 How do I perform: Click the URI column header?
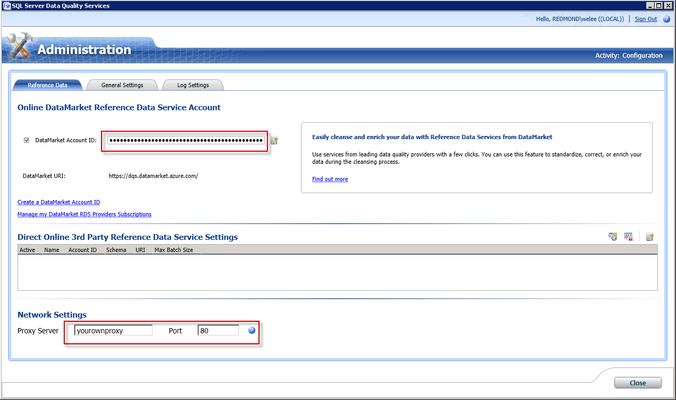pyautogui.click(x=140, y=250)
